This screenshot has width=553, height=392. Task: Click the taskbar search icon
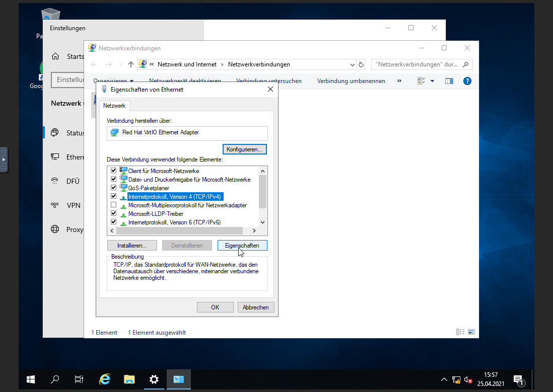[x=55, y=379]
